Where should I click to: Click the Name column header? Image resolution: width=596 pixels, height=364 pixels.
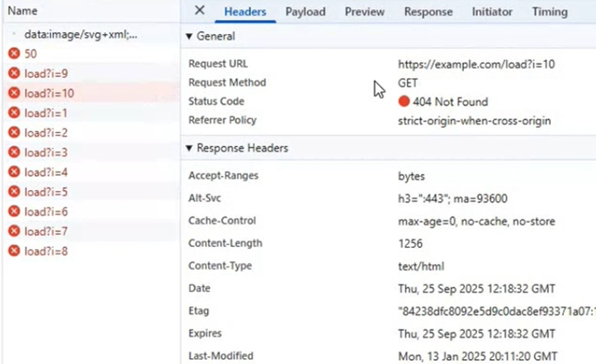(x=23, y=11)
